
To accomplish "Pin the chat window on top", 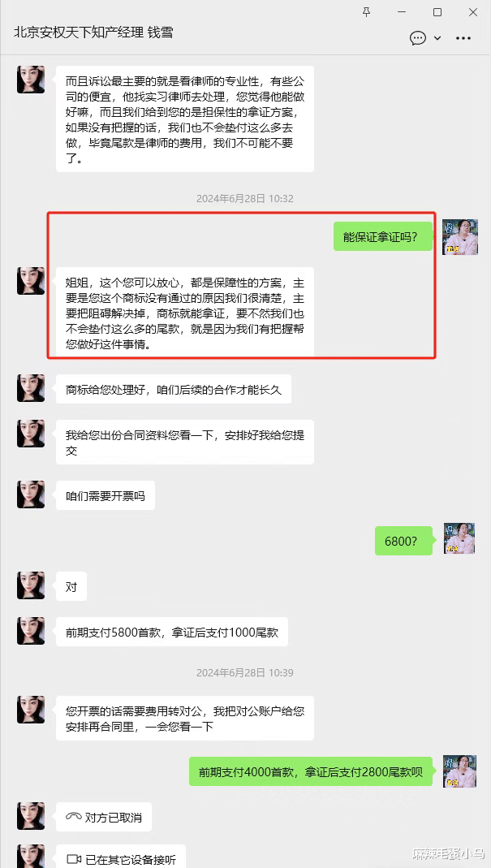I will 367,11.
